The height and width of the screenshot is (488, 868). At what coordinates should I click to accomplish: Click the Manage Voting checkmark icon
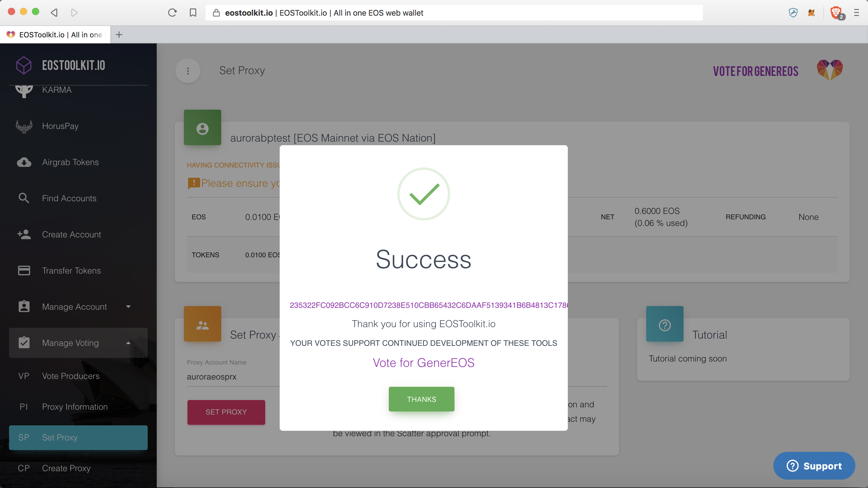pos(24,342)
